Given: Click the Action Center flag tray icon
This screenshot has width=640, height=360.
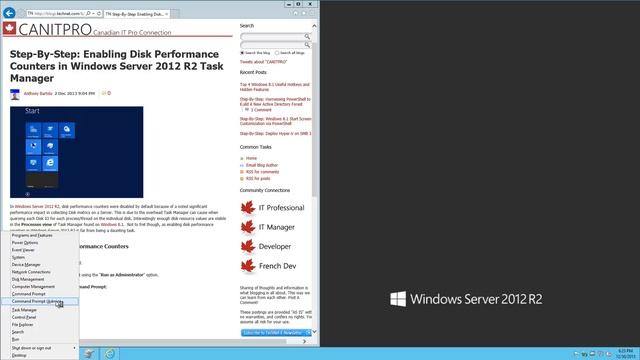Looking at the screenshot, I should click(x=576, y=354).
